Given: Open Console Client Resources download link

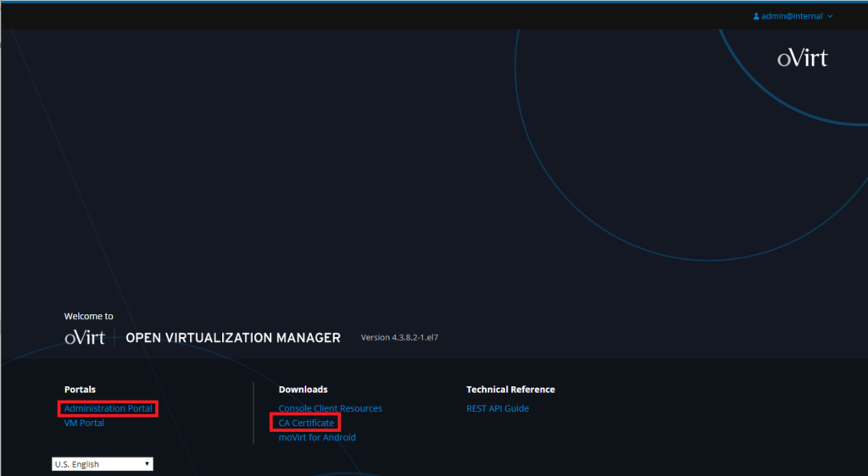Looking at the screenshot, I should click(330, 408).
